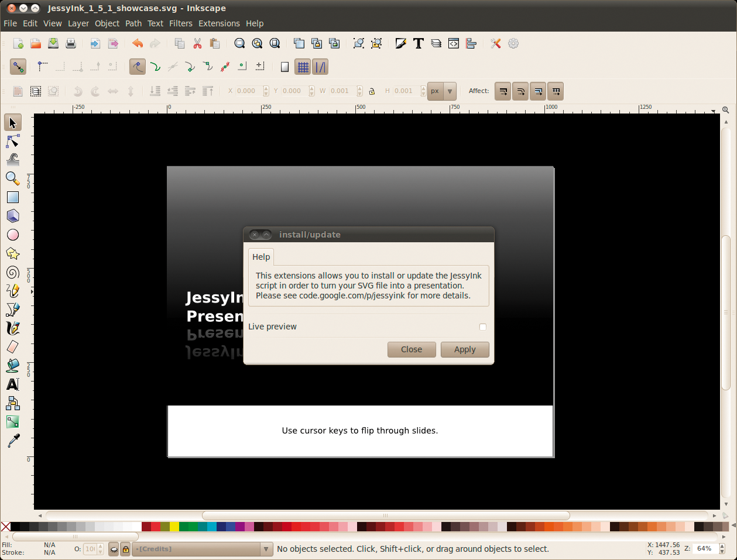The width and height of the screenshot is (737, 560).
Task: Open the px unit dropdown
Action: tap(441, 91)
